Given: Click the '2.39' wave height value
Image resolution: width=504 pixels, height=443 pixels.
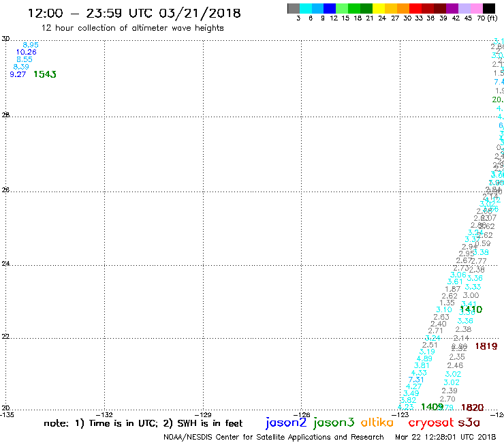Looking at the screenshot, I should pyautogui.click(x=450, y=391).
